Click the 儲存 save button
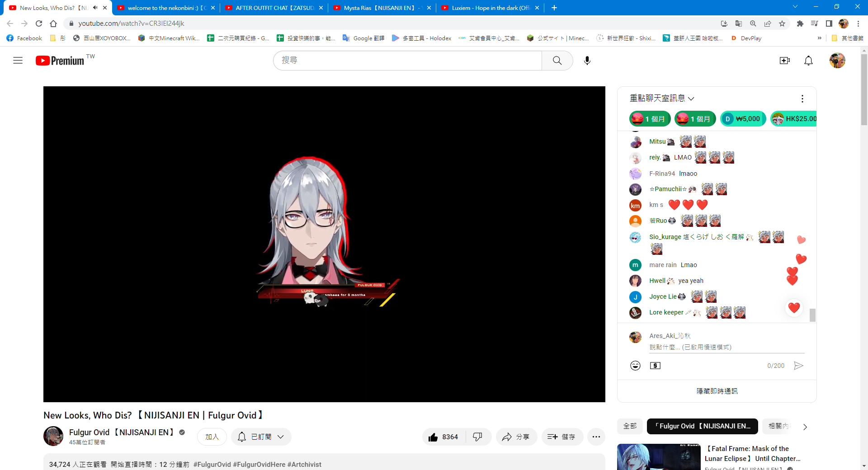This screenshot has width=868, height=470. [561, 437]
